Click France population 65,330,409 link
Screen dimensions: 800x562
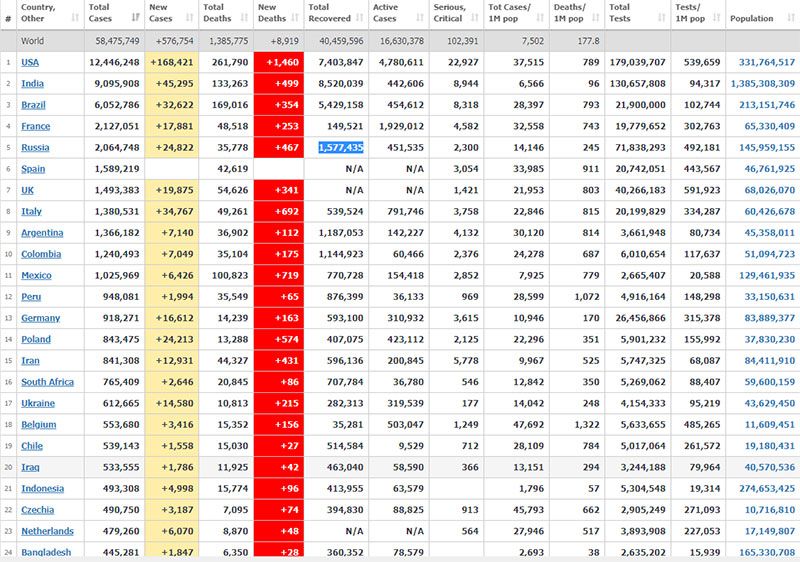769,126
